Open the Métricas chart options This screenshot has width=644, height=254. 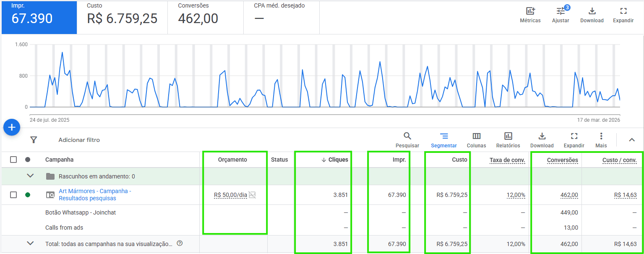point(530,12)
